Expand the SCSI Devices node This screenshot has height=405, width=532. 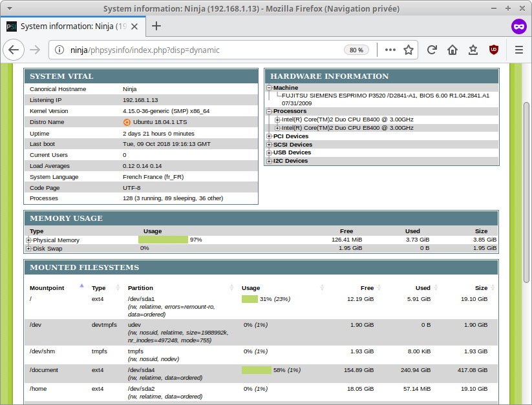tap(269, 145)
